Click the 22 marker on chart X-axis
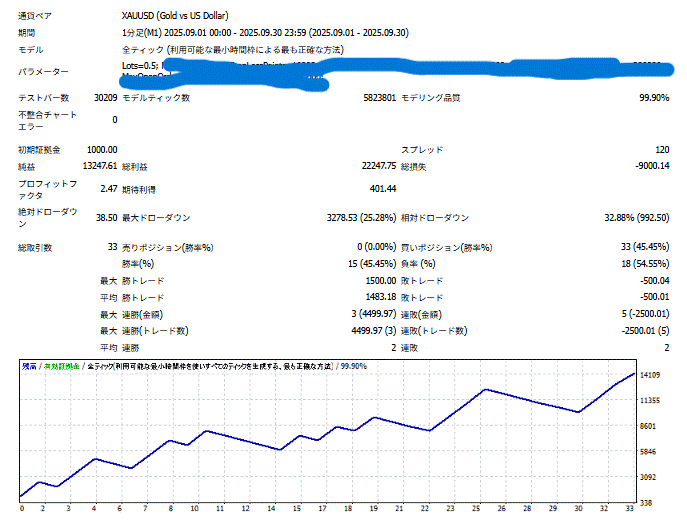 pyautogui.click(x=424, y=509)
